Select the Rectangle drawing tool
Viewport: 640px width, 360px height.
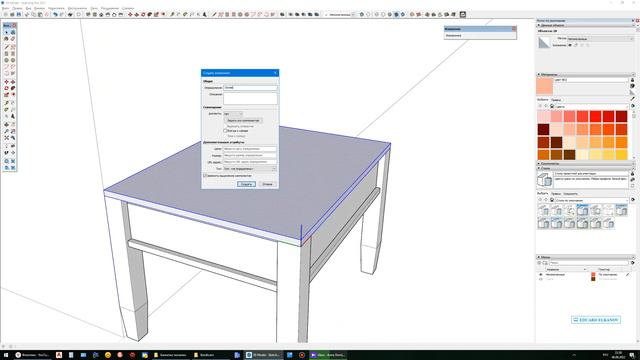tap(7, 53)
